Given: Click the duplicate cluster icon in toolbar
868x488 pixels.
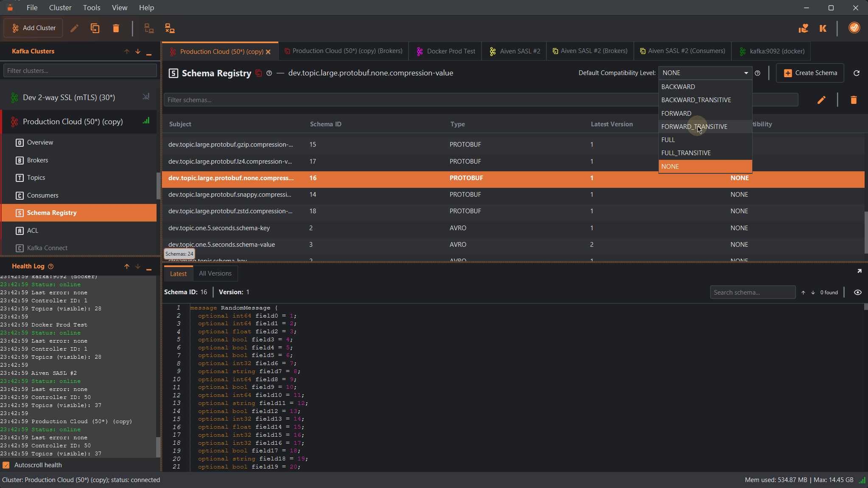Looking at the screenshot, I should 95,28.
